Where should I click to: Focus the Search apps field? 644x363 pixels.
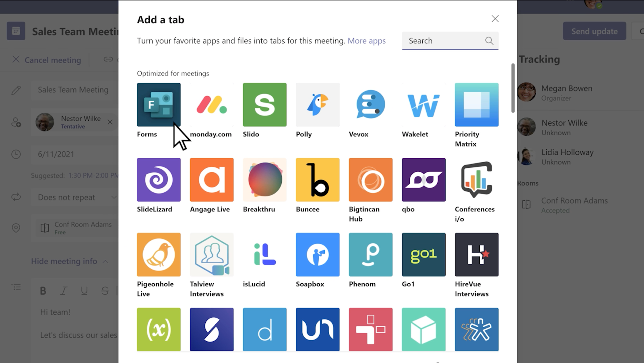(x=450, y=41)
